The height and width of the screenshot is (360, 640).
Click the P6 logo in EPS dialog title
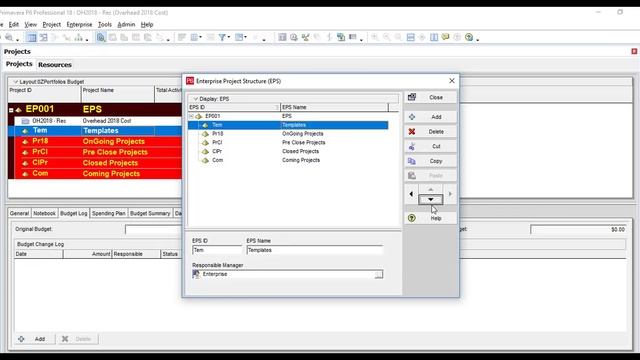click(190, 81)
